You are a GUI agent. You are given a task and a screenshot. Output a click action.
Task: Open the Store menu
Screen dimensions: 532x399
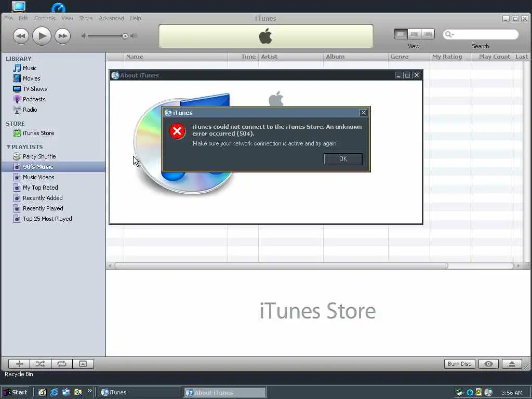[86, 18]
